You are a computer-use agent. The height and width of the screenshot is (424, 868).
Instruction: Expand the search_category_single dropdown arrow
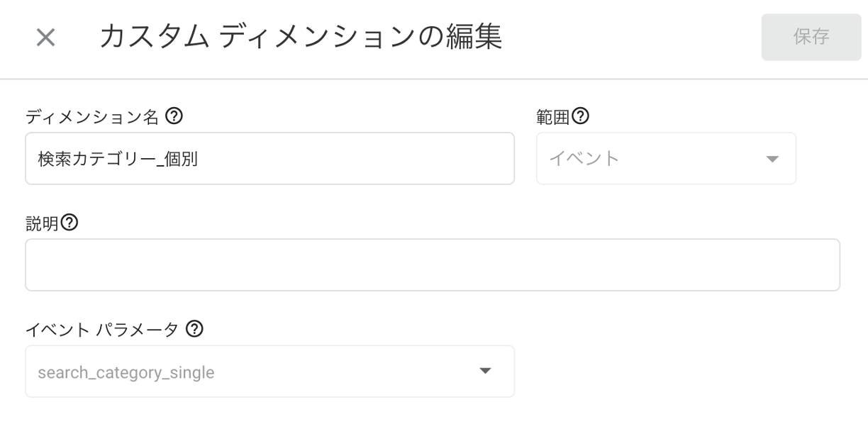point(486,372)
